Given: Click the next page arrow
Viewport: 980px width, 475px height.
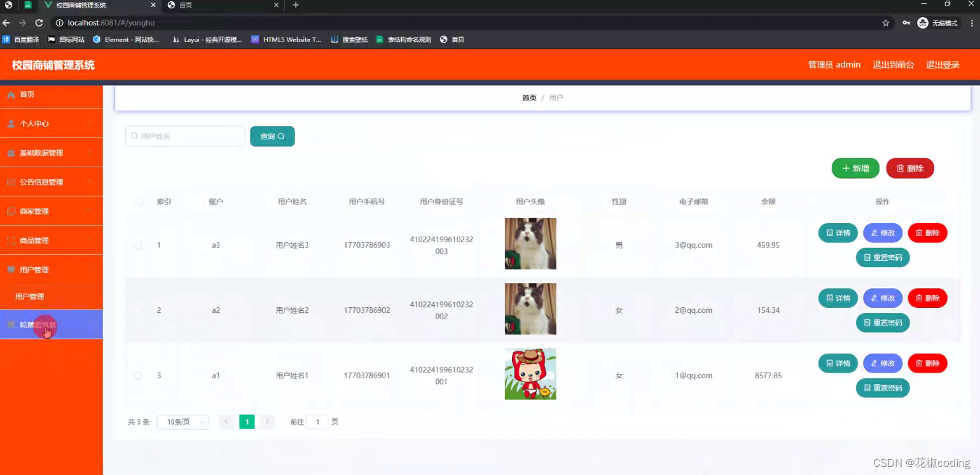Looking at the screenshot, I should point(268,422).
